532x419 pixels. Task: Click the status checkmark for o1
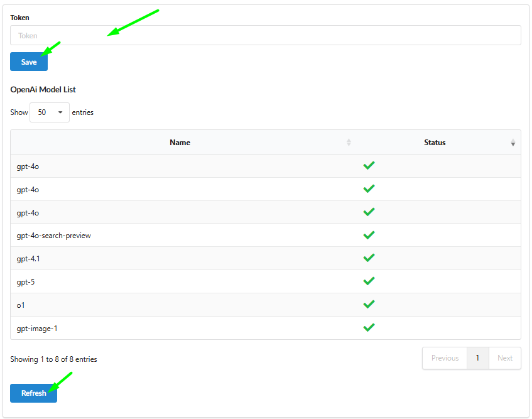coord(369,304)
